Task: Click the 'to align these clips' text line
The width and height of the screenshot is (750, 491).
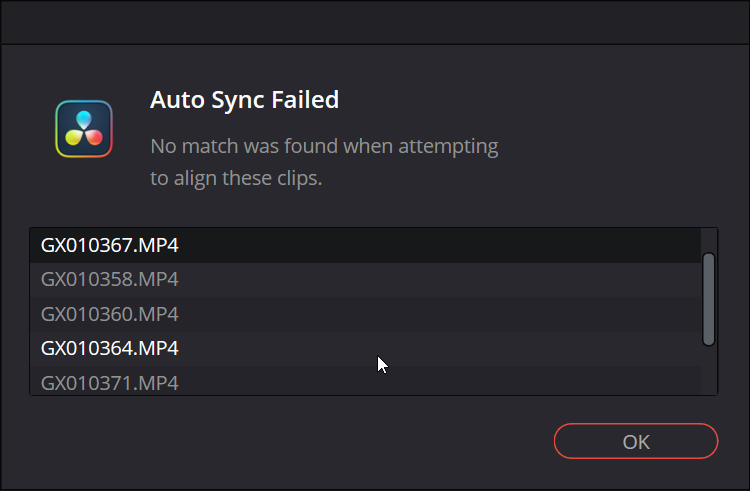Action: tap(236, 178)
